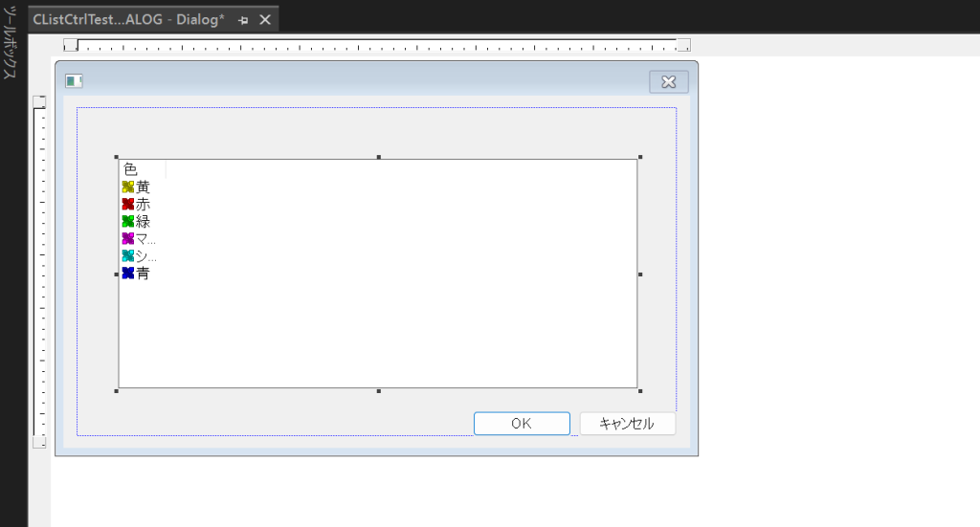
Task: Click the dialog preview's close X button
Action: click(x=668, y=81)
